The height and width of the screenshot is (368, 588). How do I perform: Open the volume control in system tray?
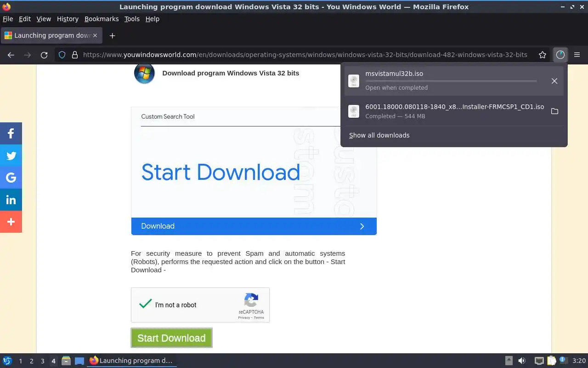[x=522, y=361]
